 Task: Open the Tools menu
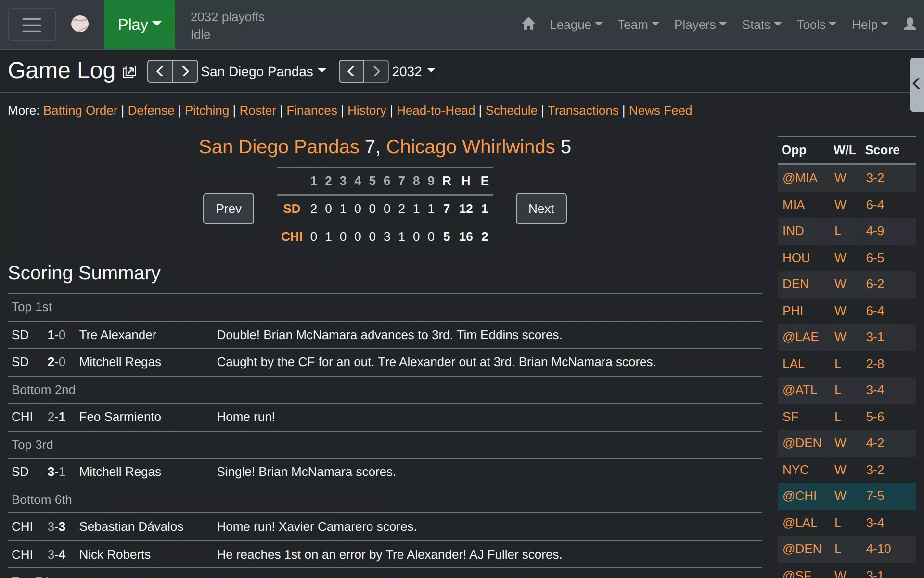816,25
